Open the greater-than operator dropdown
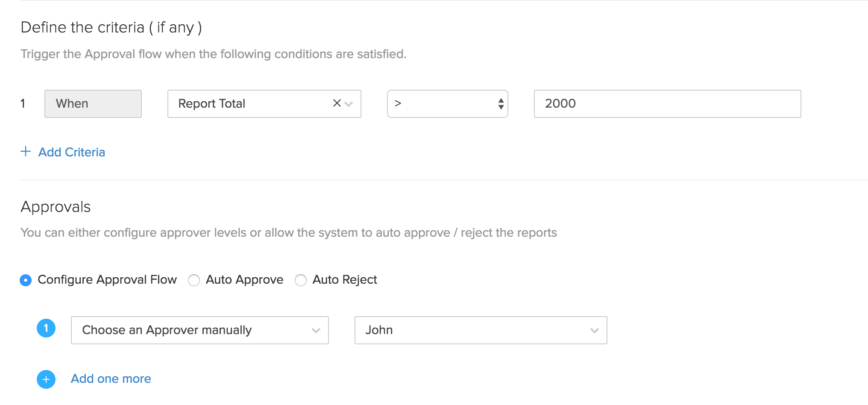This screenshot has width=868, height=405. [444, 104]
